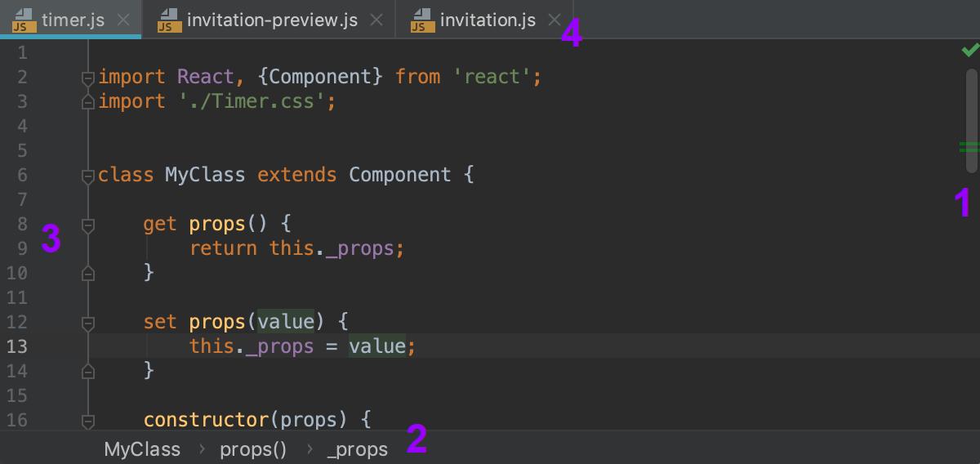Close the invitation.js tab

point(555,20)
